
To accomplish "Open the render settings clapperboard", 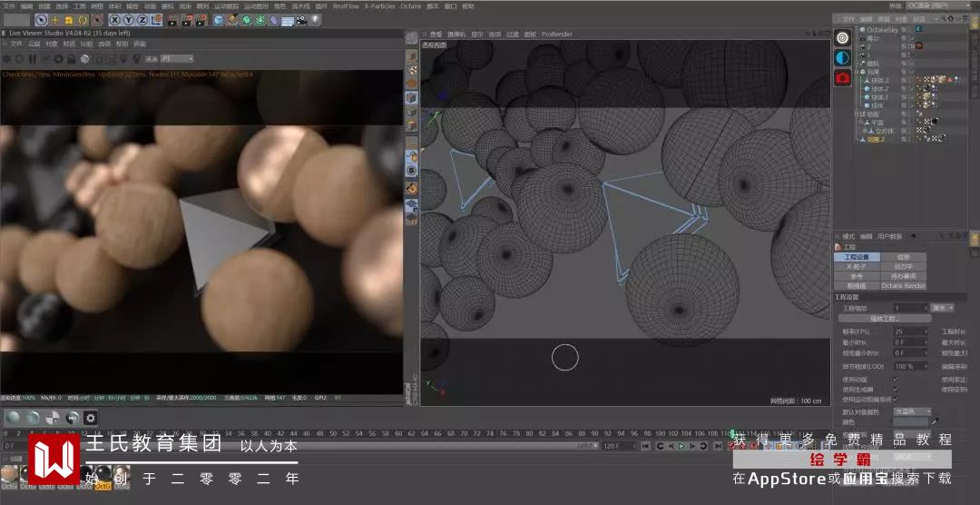I will 201,20.
